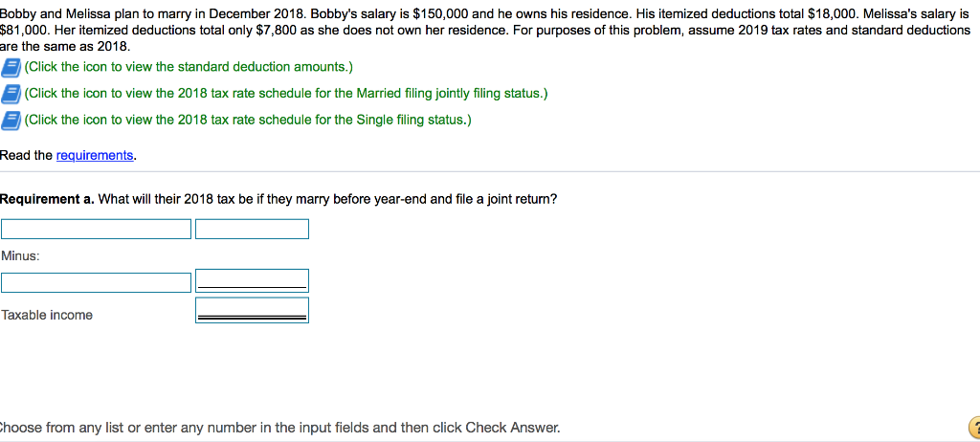Click the yellow question mark help icon
Viewport: 980px width, 442px height.
[x=970, y=429]
